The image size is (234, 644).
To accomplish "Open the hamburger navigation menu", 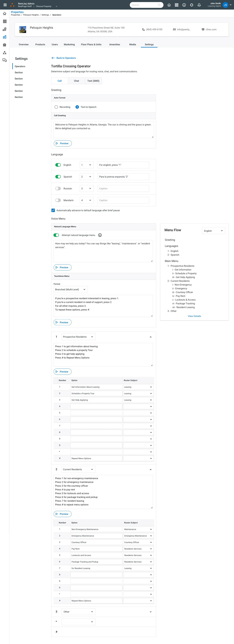I will click(x=5, y=5).
